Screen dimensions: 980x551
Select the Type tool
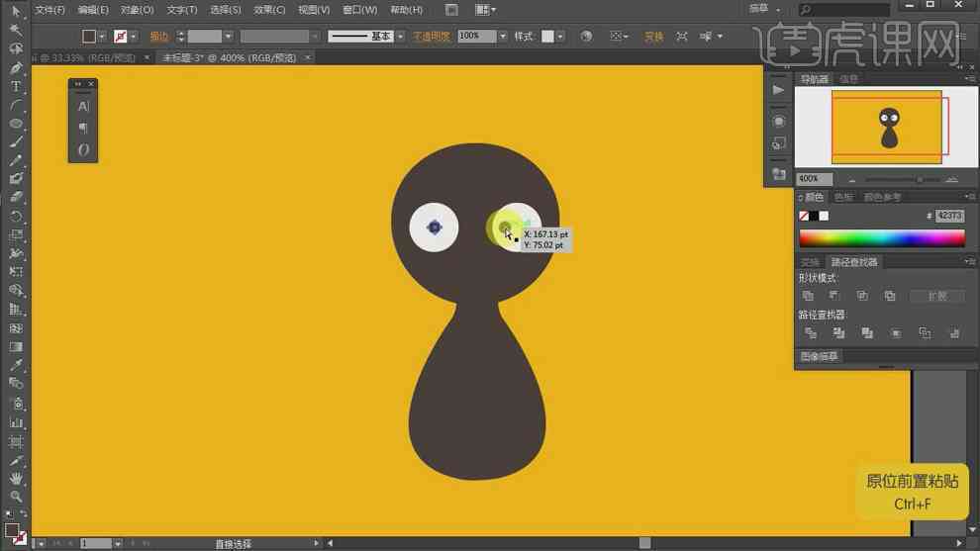(16, 86)
